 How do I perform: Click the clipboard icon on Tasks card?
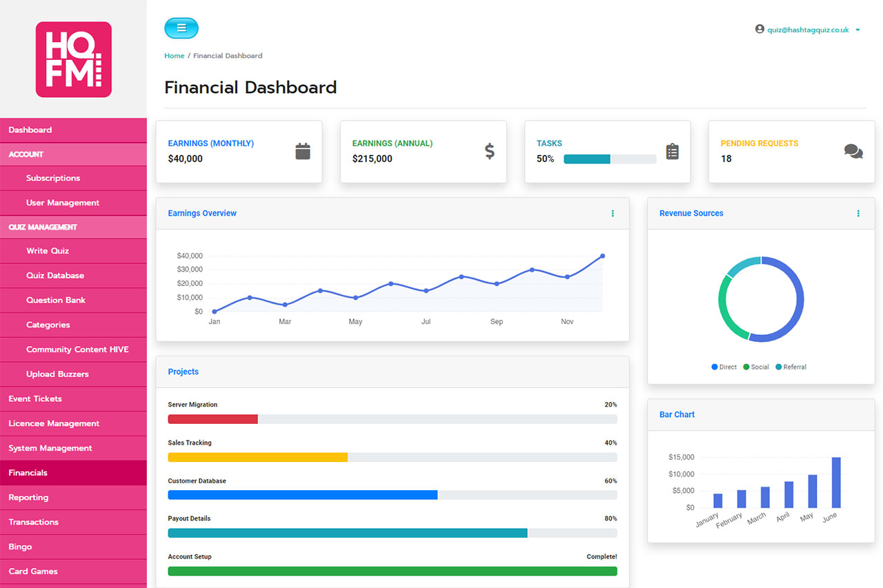(673, 152)
